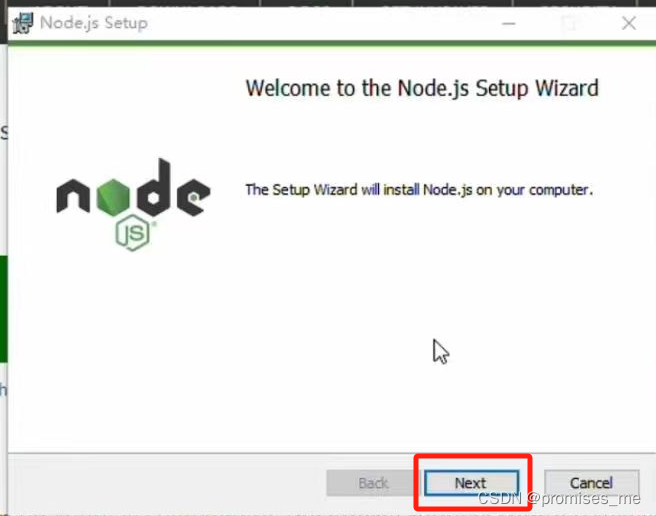Click the JS hexagon badge under the logo
656x516 pixels.
pyautogui.click(x=132, y=233)
